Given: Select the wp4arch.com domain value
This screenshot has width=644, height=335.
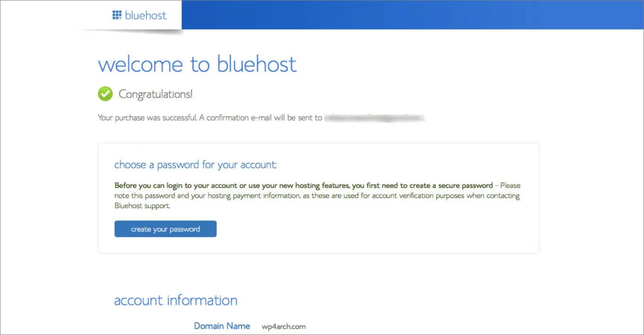Looking at the screenshot, I should (x=284, y=326).
